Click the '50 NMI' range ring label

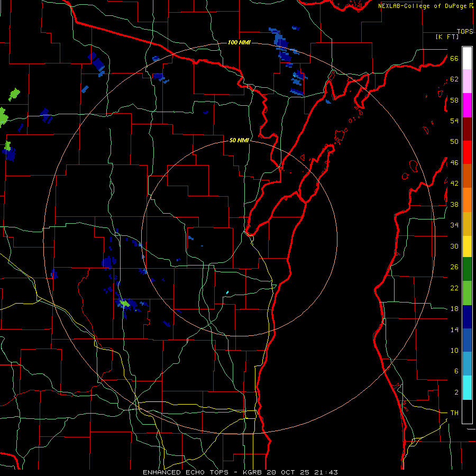point(239,140)
